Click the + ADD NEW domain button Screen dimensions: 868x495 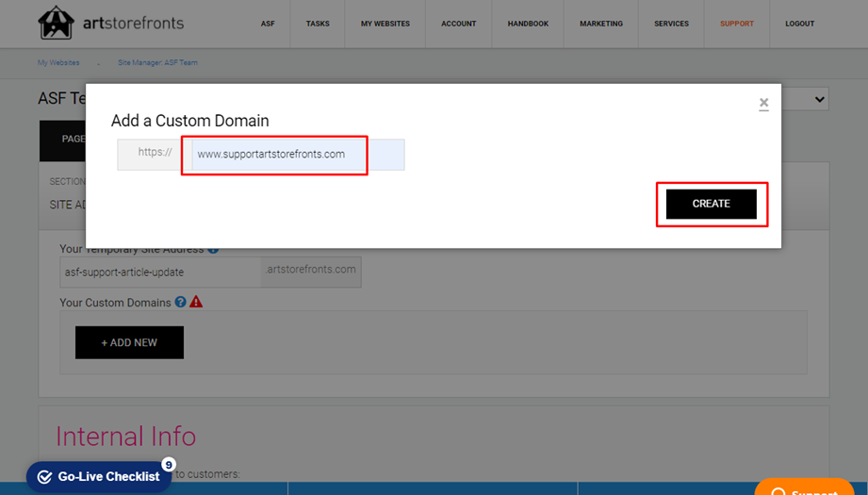point(129,342)
